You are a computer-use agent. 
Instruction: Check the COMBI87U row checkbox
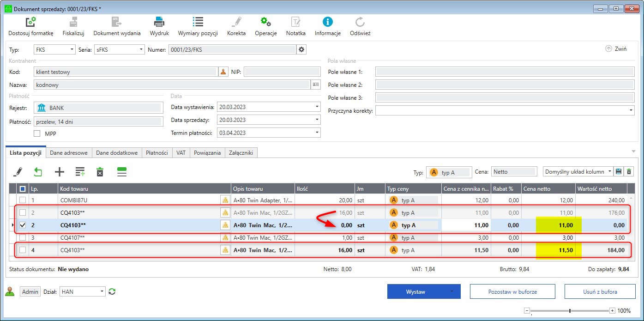23,200
